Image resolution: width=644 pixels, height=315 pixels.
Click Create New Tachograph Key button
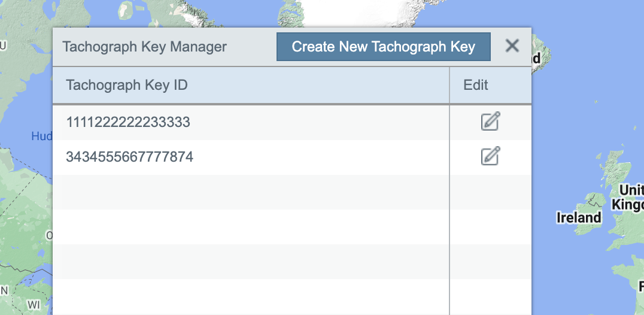[x=383, y=47]
